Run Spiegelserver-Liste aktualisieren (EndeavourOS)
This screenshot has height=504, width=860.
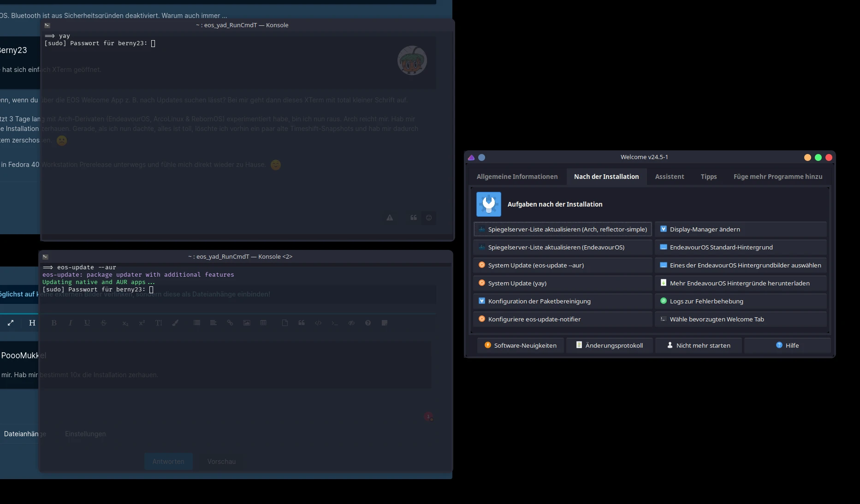563,247
